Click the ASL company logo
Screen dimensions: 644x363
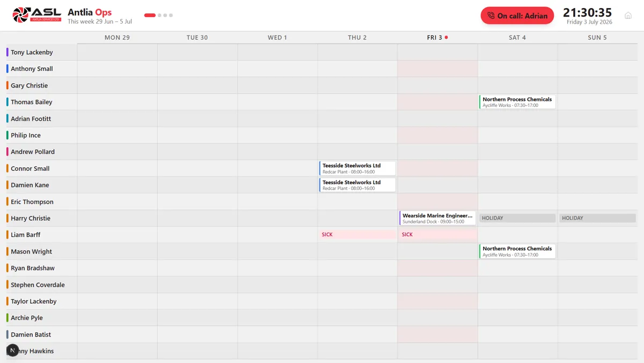click(36, 15)
